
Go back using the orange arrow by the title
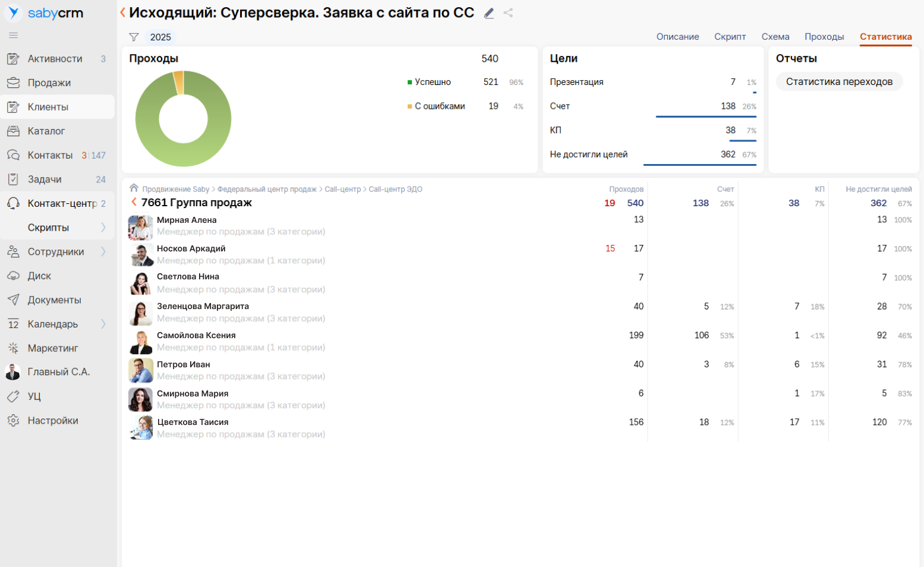123,12
